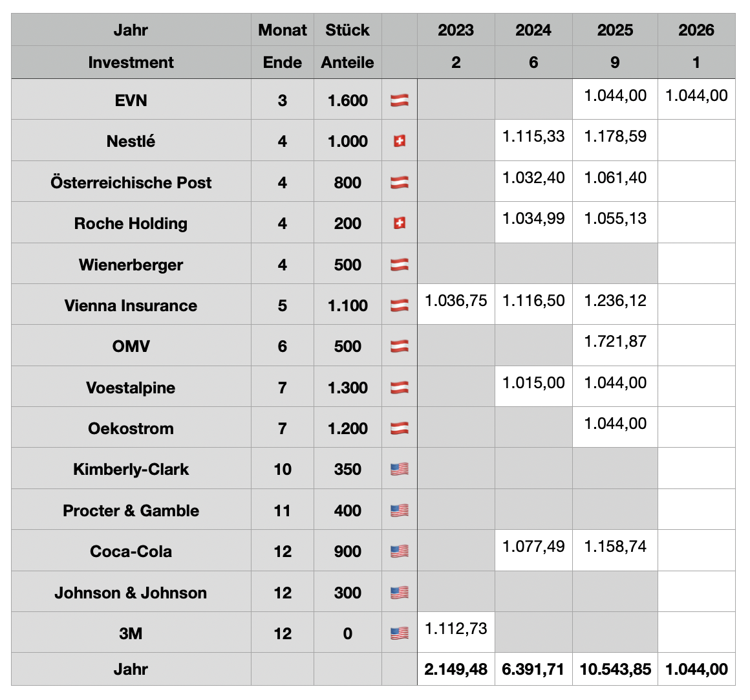Click the Austrian flag beside OMV
The image size is (750, 700).
pyautogui.click(x=399, y=346)
